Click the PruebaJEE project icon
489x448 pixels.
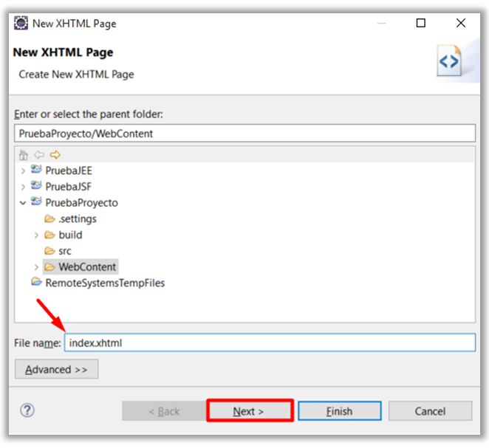[x=36, y=170]
